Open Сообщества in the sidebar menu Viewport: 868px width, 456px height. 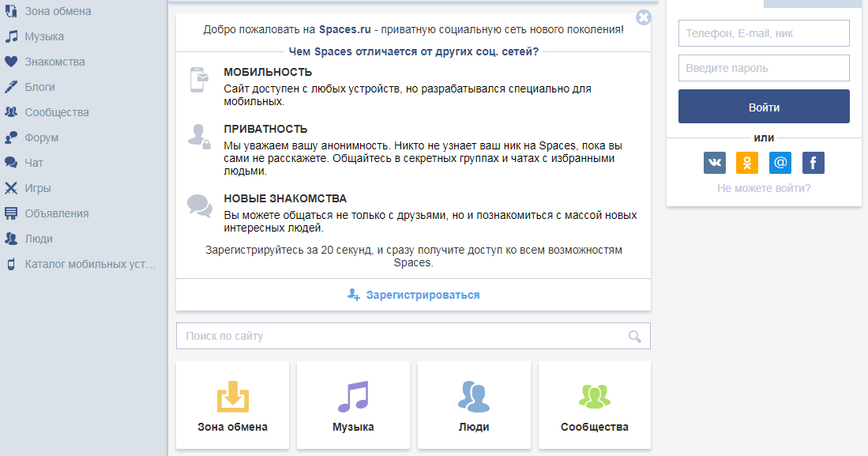click(57, 112)
